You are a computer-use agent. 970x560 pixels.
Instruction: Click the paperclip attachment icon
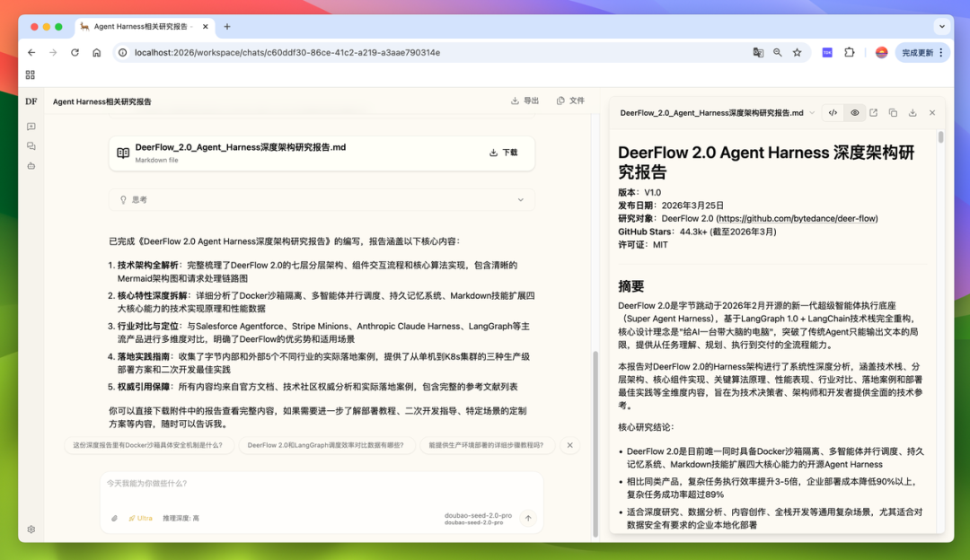tap(114, 518)
